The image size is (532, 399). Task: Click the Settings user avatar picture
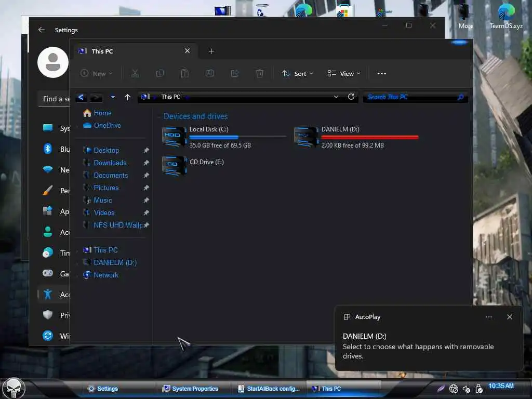(x=53, y=62)
